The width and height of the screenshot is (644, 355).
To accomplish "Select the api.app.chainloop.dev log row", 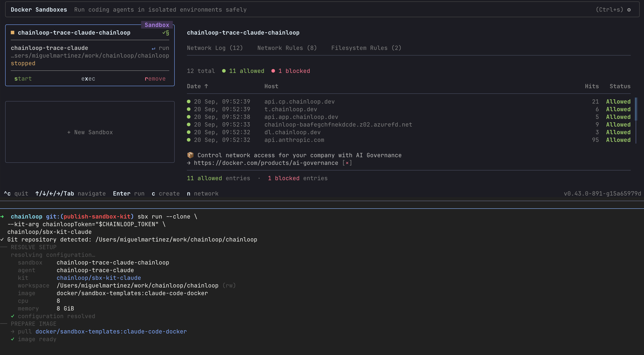I will tap(409, 117).
